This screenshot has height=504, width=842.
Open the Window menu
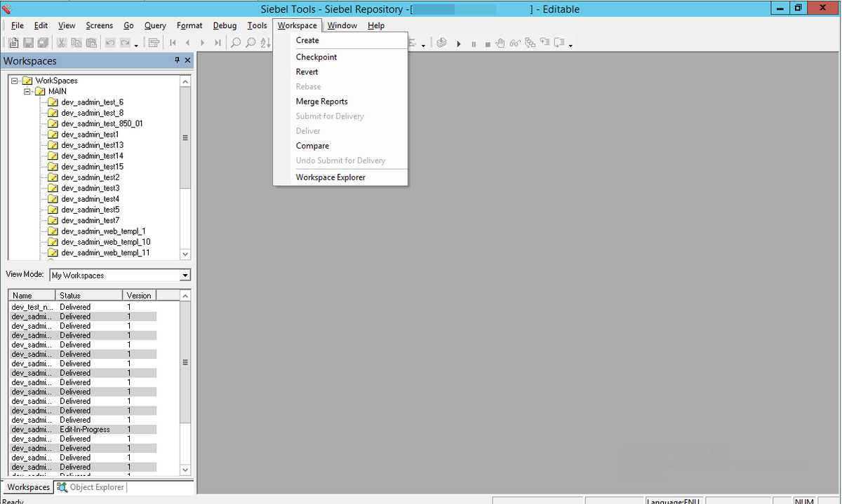pos(342,26)
